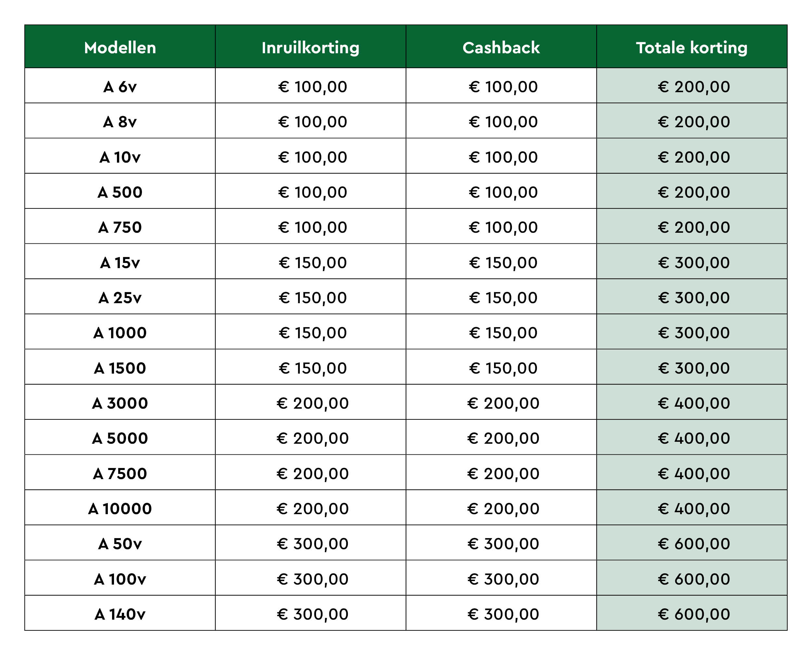The width and height of the screenshot is (812, 656).
Task: Click the Inruilkorting amount for A 50v
Action: (x=313, y=544)
